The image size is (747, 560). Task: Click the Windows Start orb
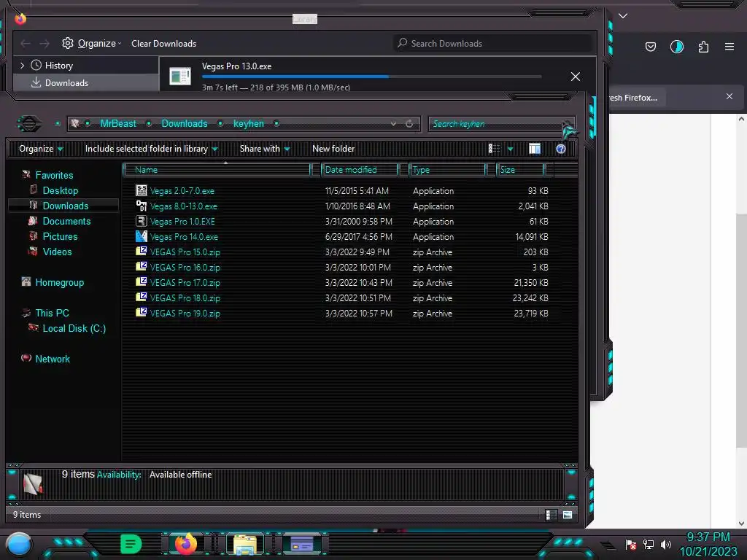[18, 544]
